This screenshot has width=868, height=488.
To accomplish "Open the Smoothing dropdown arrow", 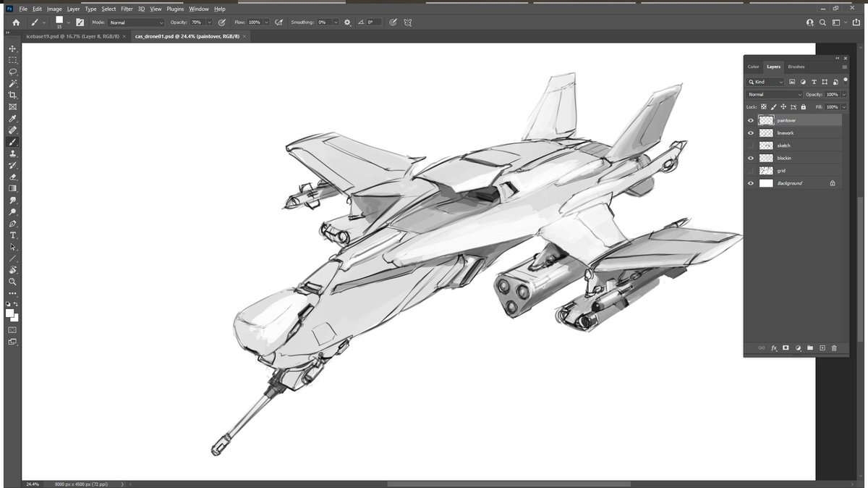I will [336, 22].
